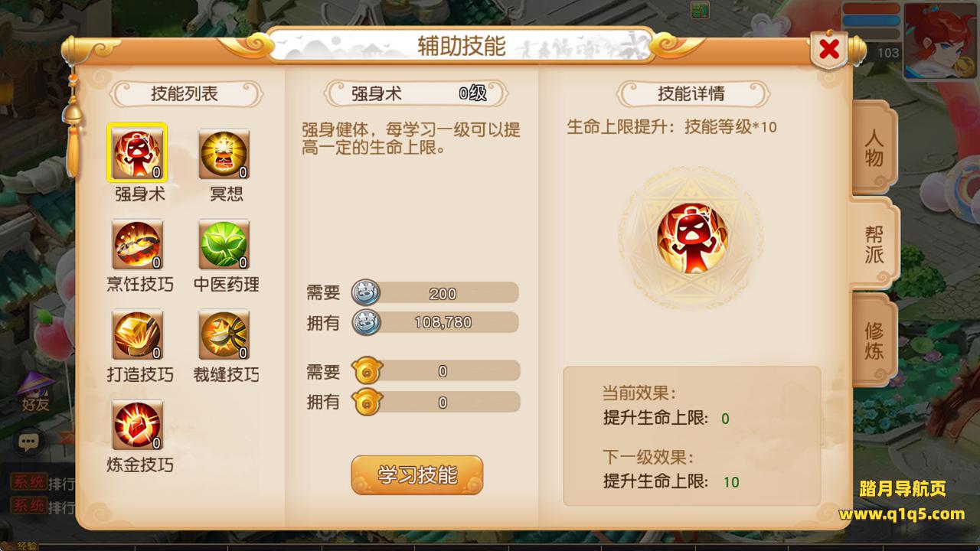This screenshot has height=551, width=980.
Task: Choose the 烹饪技巧 cooking skill icon
Action: pyautogui.click(x=138, y=245)
